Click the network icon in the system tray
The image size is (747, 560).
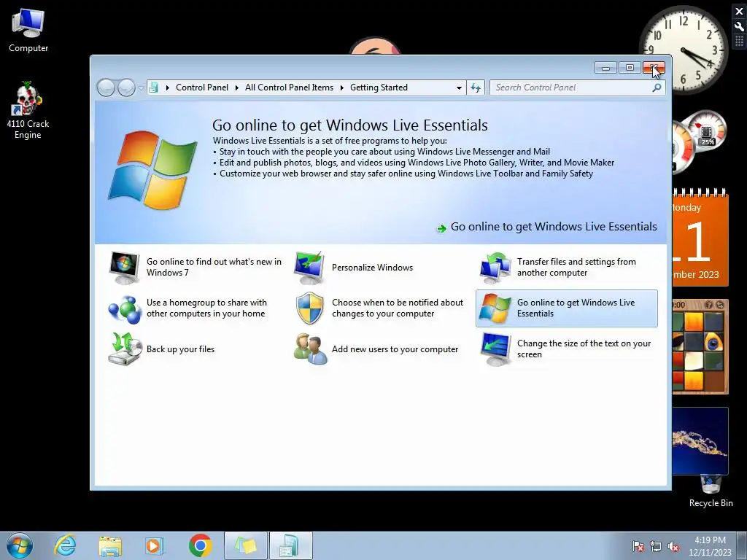(x=656, y=546)
